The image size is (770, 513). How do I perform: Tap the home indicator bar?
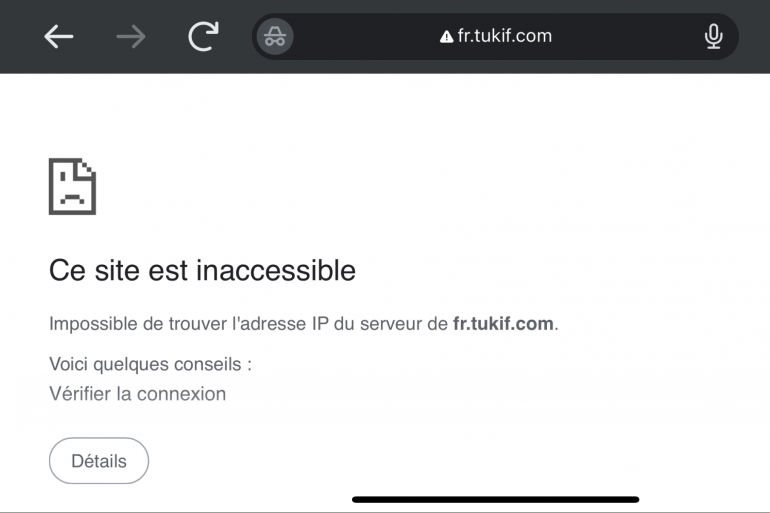coord(495,499)
